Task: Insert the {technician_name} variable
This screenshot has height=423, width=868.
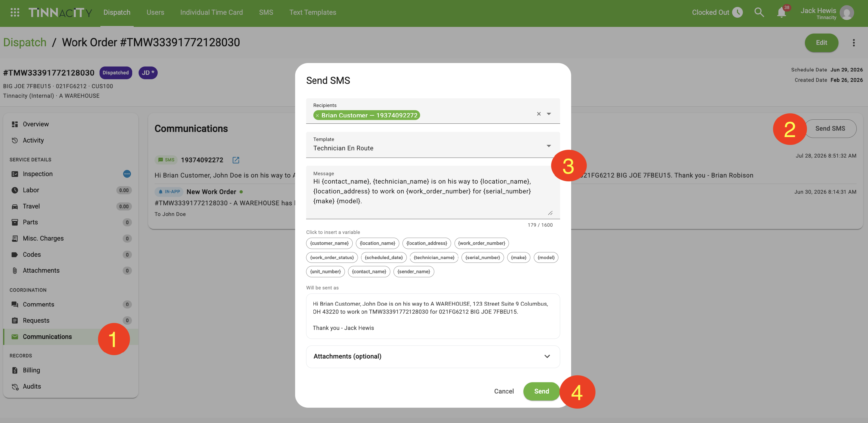Action: 434,258
